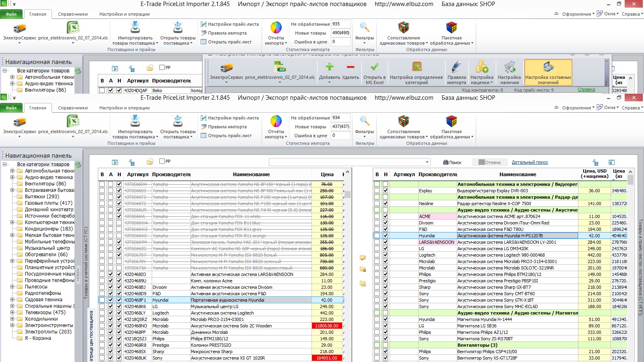Image resolution: width=644 pixels, height=362 pixels.
Task: Click Открыть прайс-лист in lower window ribbon
Action: tap(226, 136)
